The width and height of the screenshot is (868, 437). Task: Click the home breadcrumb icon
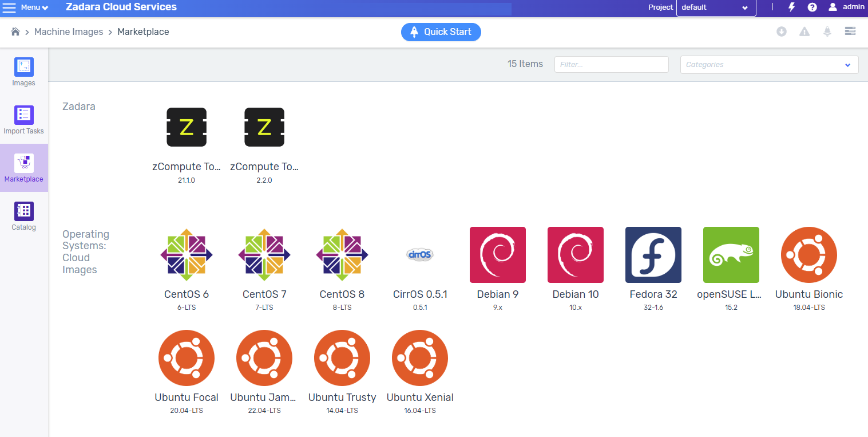coord(15,32)
